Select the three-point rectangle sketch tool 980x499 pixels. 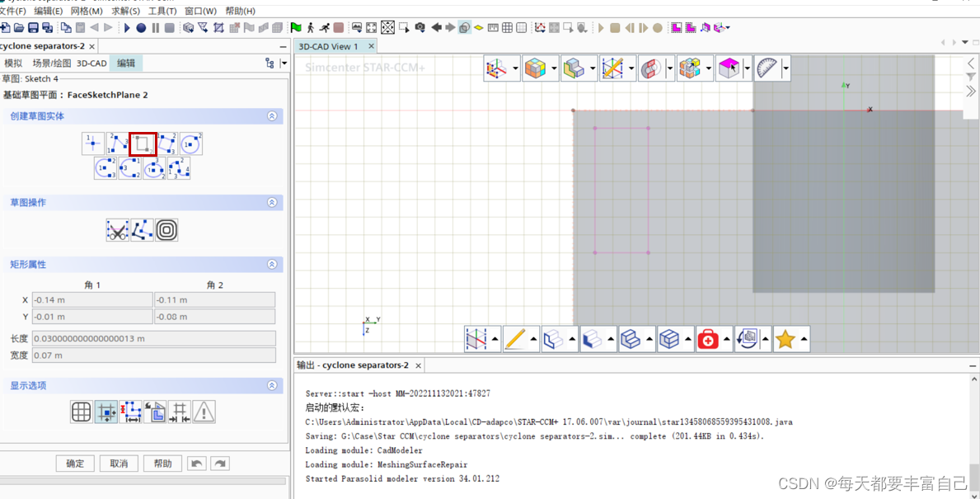click(166, 144)
